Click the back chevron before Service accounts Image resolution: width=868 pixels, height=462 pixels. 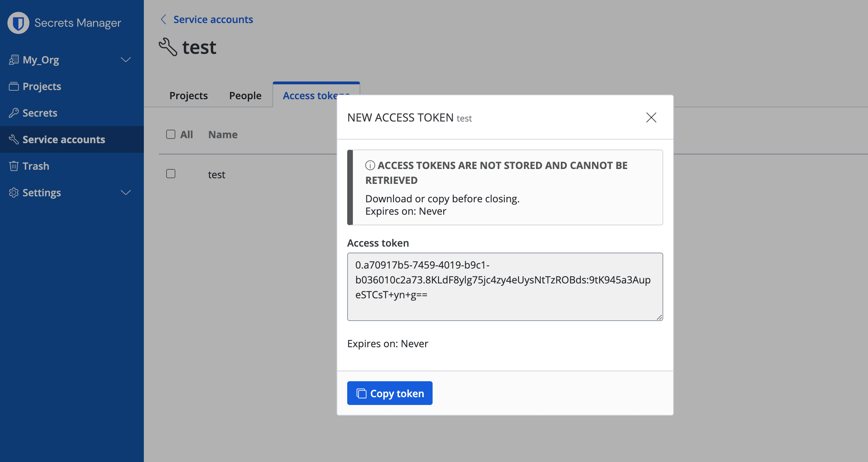tap(163, 19)
